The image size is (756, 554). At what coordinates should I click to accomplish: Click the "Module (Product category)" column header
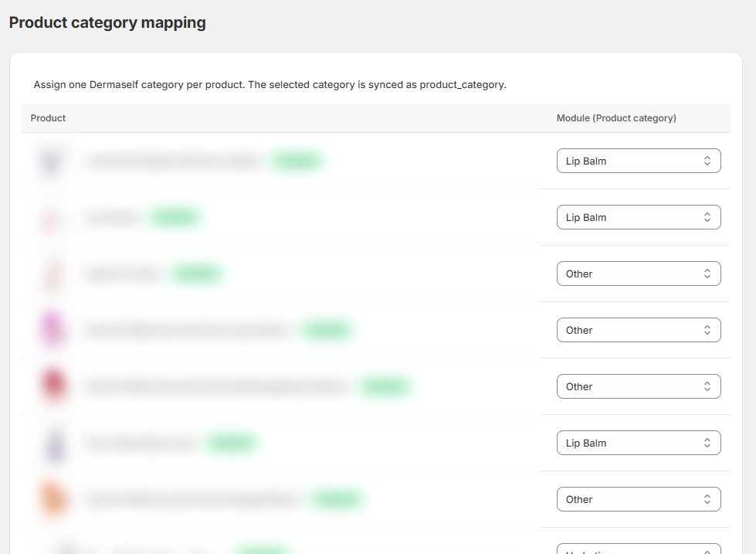tap(616, 118)
